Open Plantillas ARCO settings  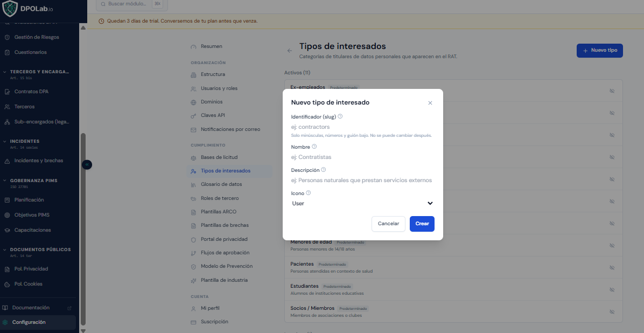pos(229,212)
